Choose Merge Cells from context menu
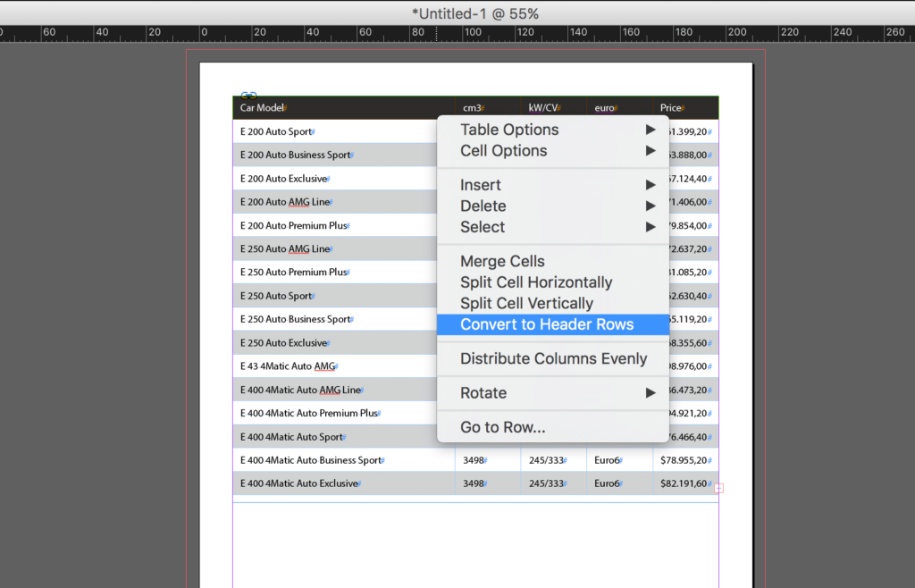The width and height of the screenshot is (915, 588). click(552, 261)
